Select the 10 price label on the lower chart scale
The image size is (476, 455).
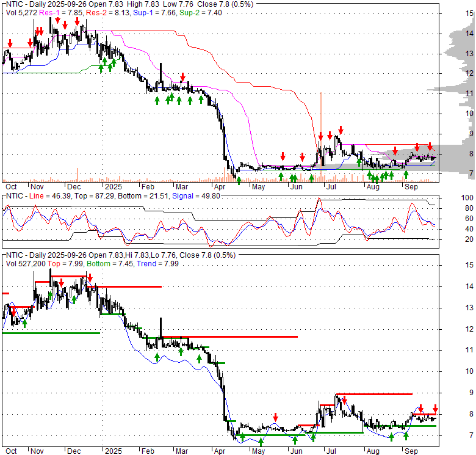pyautogui.click(x=469, y=371)
